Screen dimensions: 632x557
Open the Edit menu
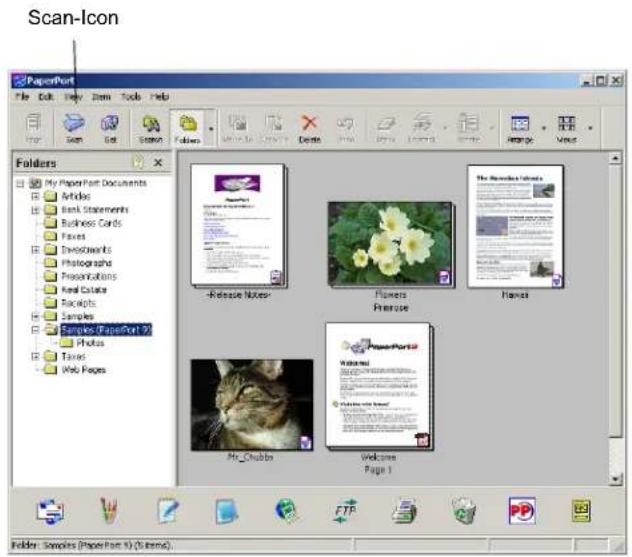[x=46, y=97]
